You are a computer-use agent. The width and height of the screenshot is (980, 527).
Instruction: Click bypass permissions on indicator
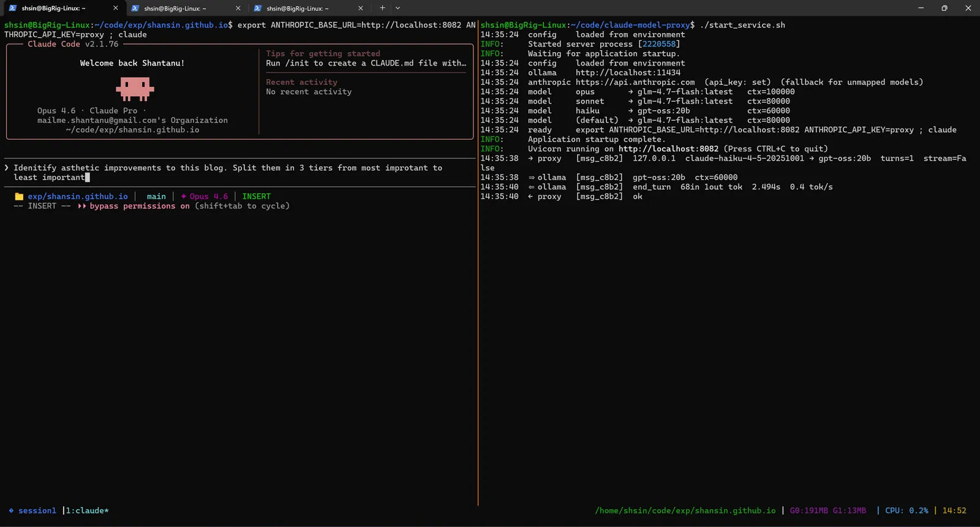click(134, 206)
